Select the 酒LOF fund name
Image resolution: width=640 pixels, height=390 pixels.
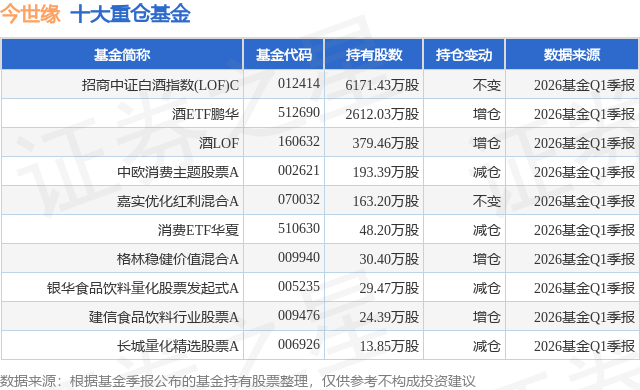point(219,143)
